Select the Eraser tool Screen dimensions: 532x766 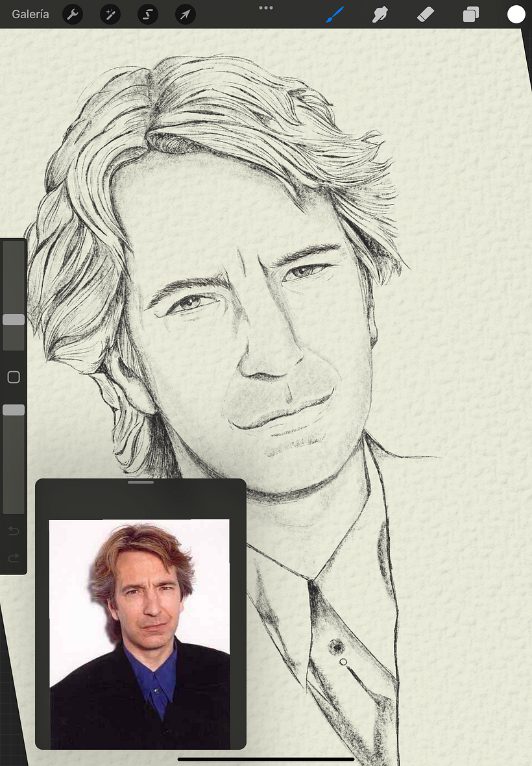(x=425, y=14)
